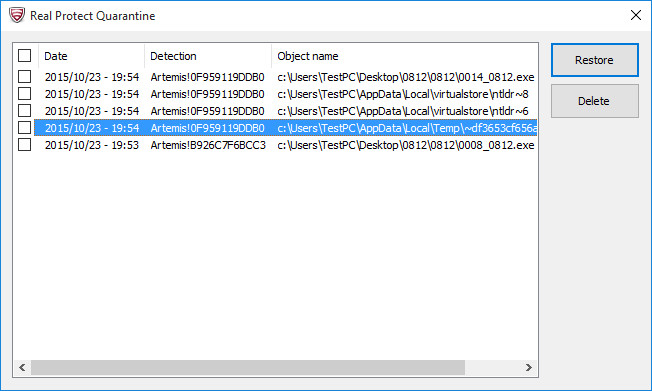Click the left arrow of horizontal scrollbar
Image resolution: width=652 pixels, height=391 pixels.
[22, 367]
